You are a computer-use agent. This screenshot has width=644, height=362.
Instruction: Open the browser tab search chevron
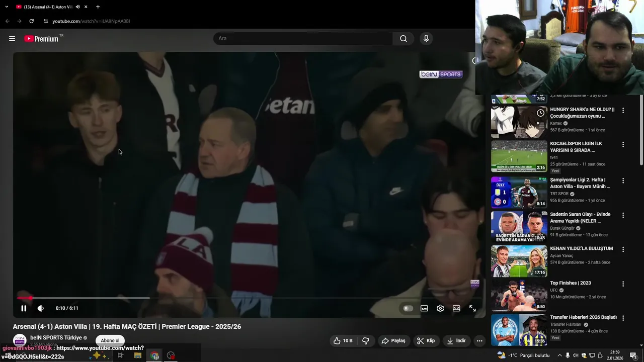click(7, 7)
